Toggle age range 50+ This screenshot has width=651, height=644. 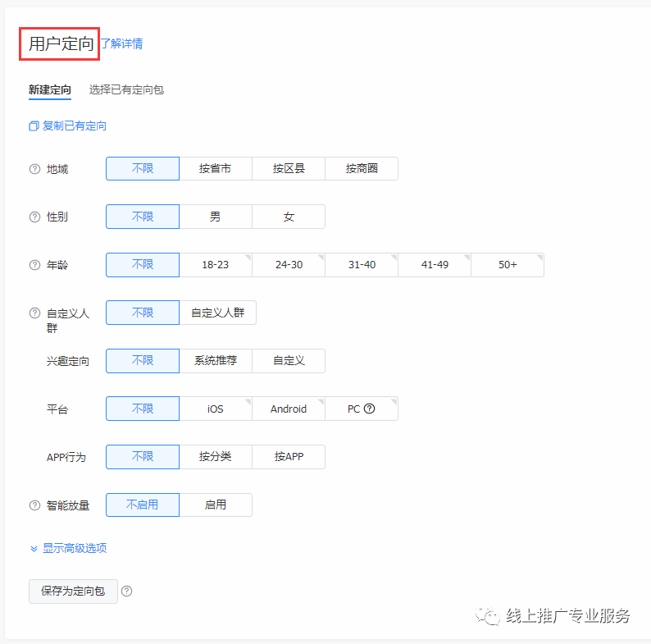click(x=508, y=265)
